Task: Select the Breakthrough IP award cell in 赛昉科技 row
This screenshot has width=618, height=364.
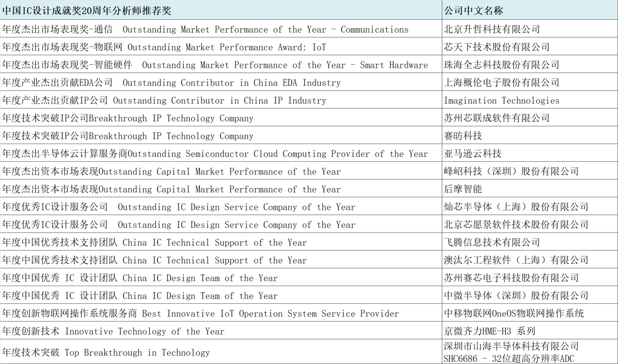Action: coord(221,135)
